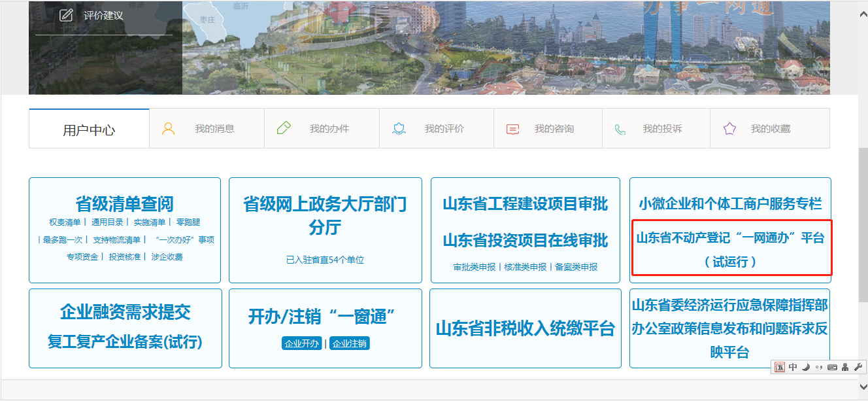Viewport: 868px width, 401px height.
Task: Click the pencil icon for 我的办件
Action: coord(284,128)
